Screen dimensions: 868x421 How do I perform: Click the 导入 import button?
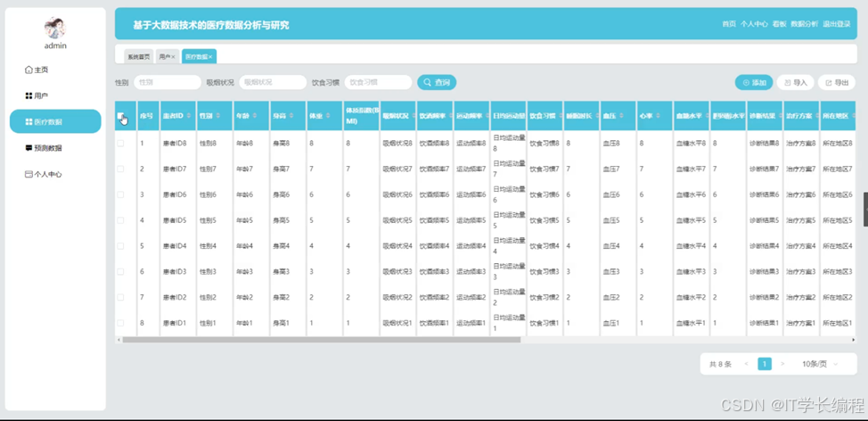(x=796, y=83)
